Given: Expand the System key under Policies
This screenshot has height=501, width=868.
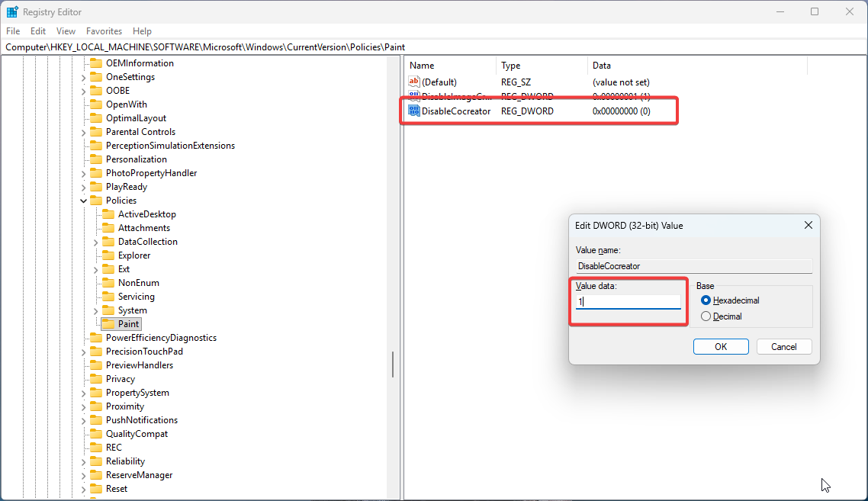Looking at the screenshot, I should [x=96, y=310].
